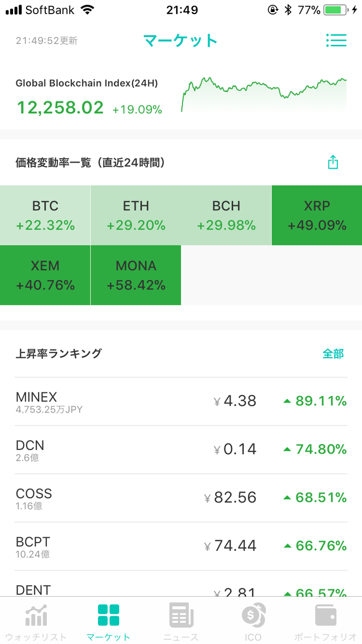Open the list menu icon at top right
362x644 pixels.
pos(336,40)
